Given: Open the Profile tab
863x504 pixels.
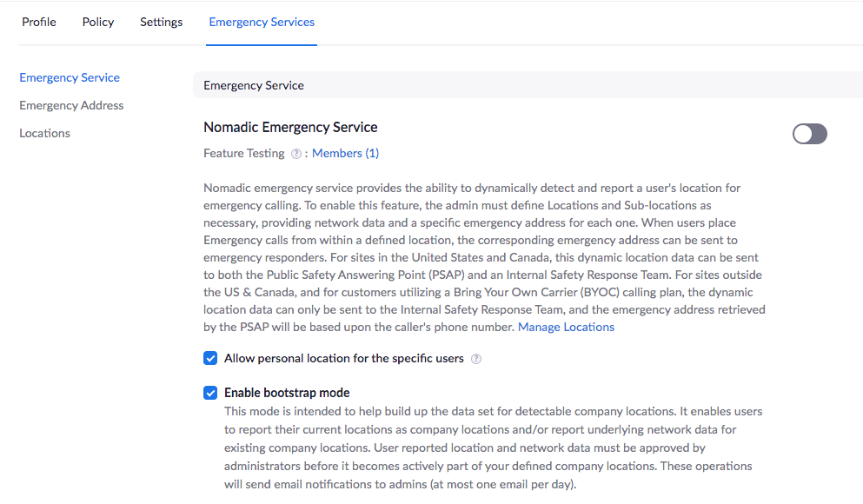Looking at the screenshot, I should [39, 23].
